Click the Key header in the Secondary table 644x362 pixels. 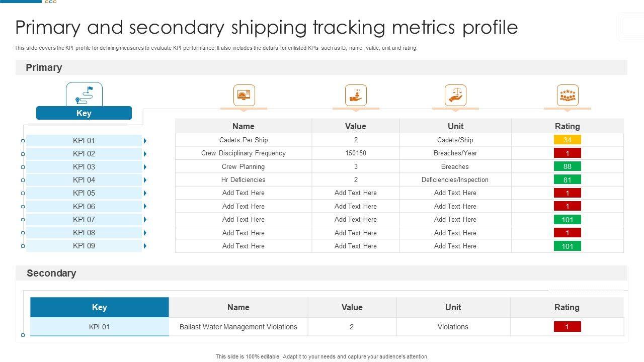pos(100,307)
